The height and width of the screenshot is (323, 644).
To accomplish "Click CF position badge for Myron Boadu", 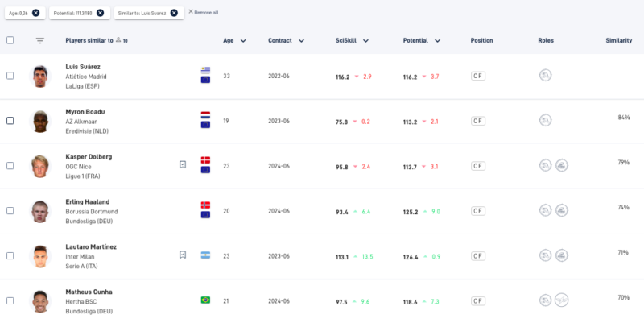I will (478, 121).
